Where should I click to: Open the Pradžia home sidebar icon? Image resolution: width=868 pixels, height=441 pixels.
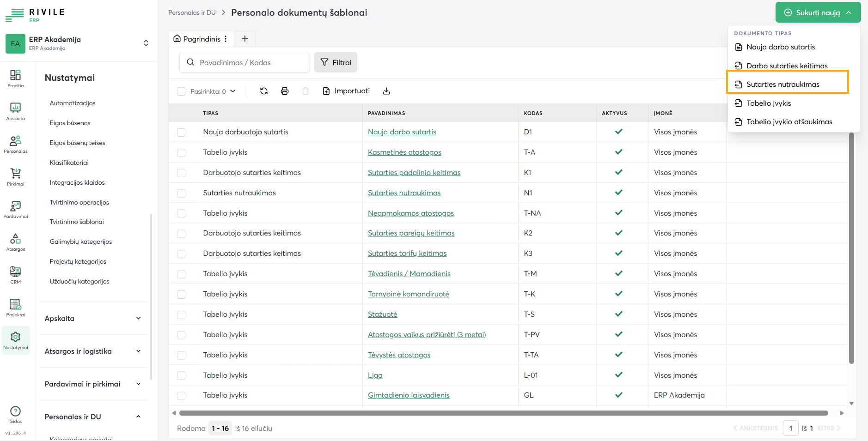coord(16,79)
